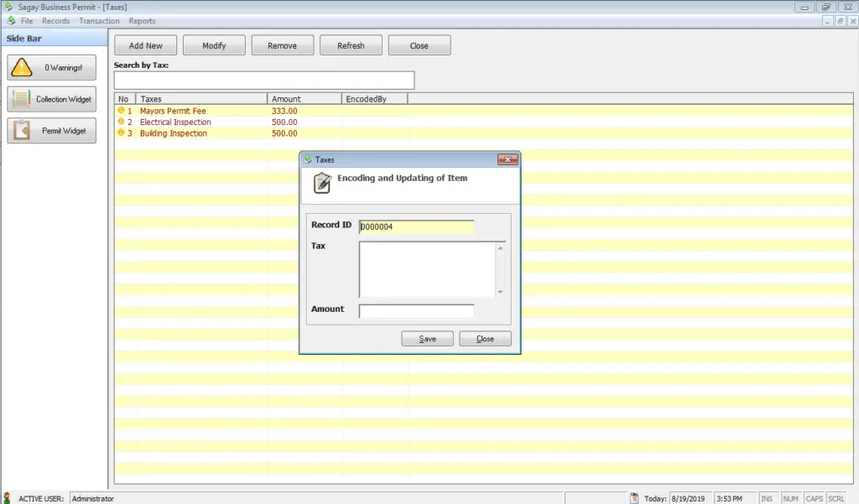
Task: Click the Add New button
Action: coord(145,44)
